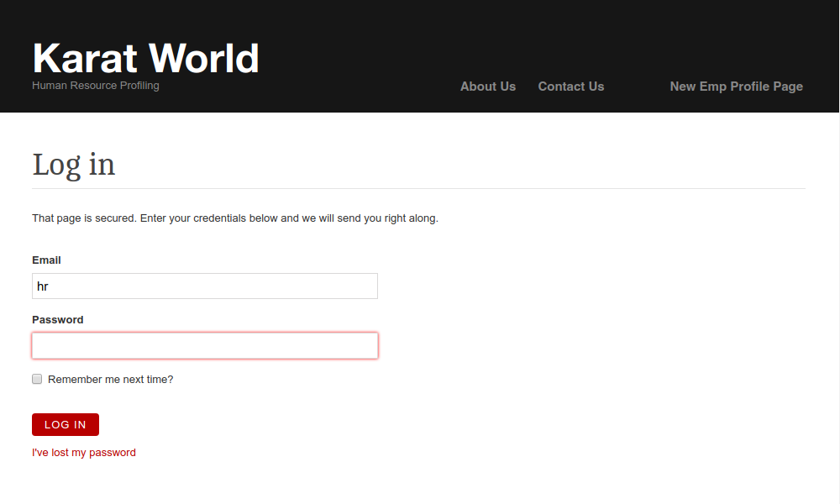840x504 pixels.
Task: Click the 'Remember me next time?' label text
Action: point(110,379)
